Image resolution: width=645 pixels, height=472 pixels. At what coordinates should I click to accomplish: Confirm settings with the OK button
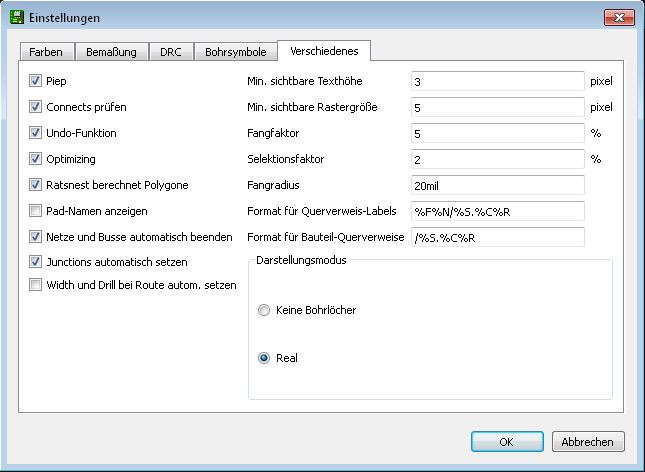point(507,442)
